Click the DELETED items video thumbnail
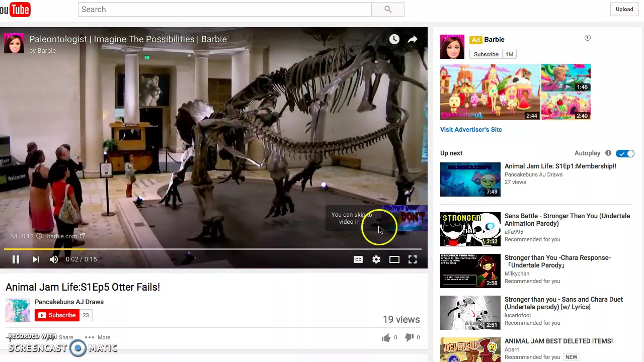This screenshot has width=644, height=362. click(x=470, y=349)
